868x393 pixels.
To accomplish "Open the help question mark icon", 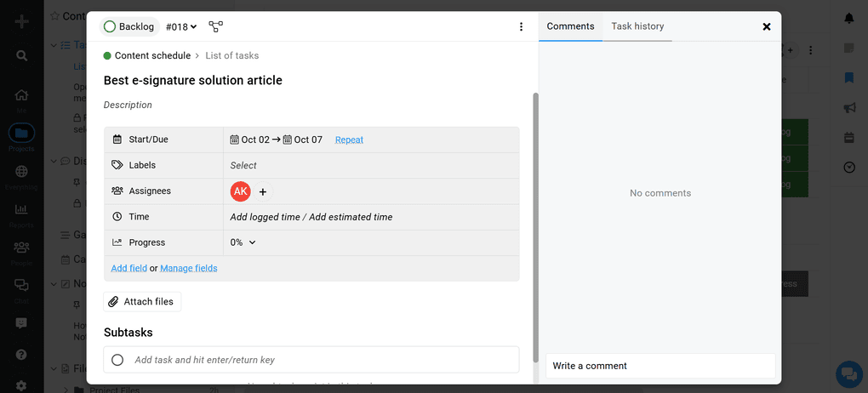I will tap(21, 354).
